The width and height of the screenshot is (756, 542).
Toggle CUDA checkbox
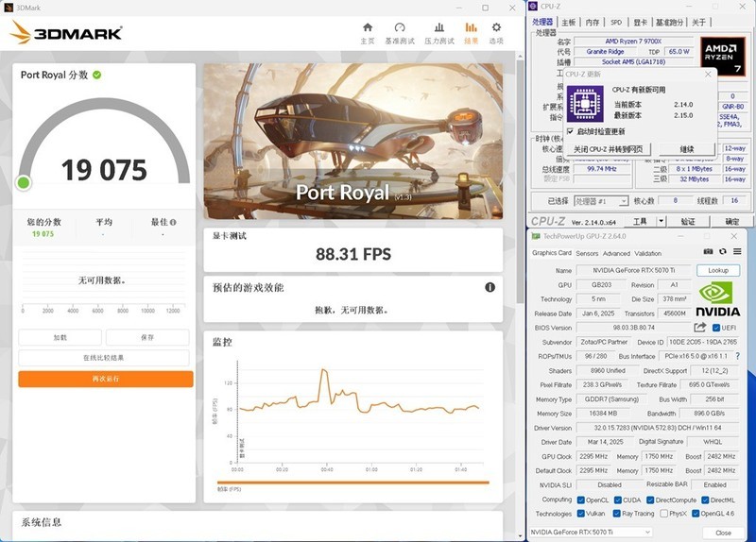click(618, 500)
